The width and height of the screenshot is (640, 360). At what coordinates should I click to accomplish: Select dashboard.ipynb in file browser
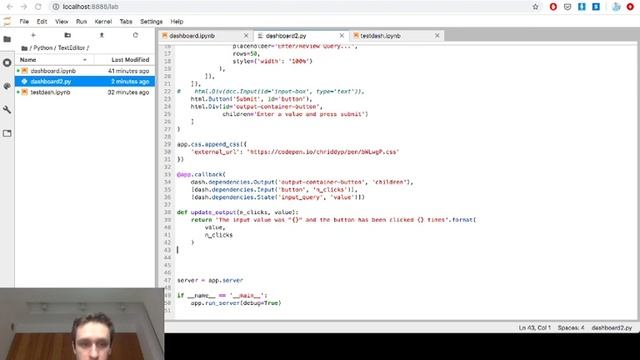click(x=85, y=71)
